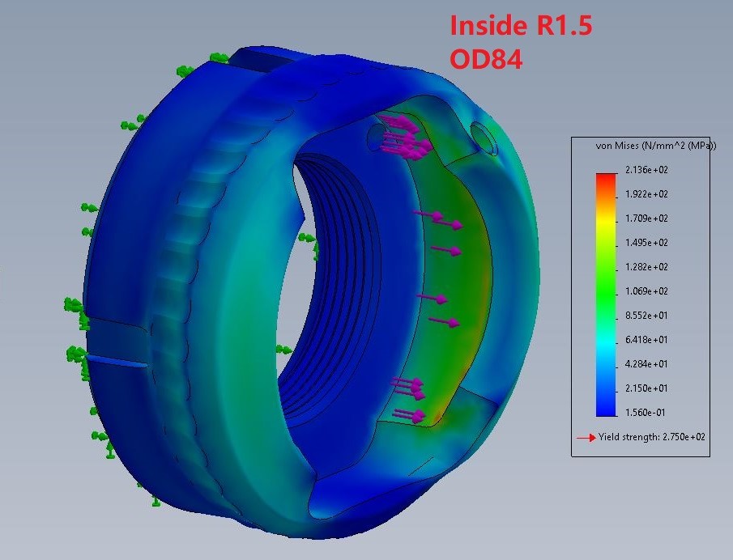This screenshot has width=733, height=560.
Task: Select the minimum value 1.560e-01
Action: point(646,413)
